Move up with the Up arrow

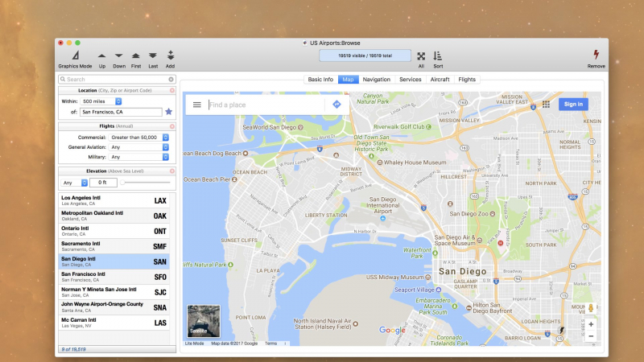click(102, 59)
